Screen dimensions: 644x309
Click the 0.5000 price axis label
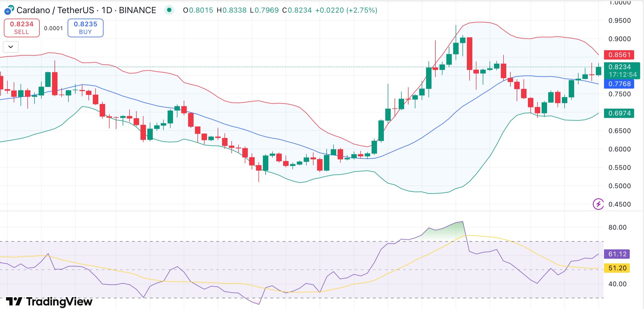pyautogui.click(x=619, y=186)
